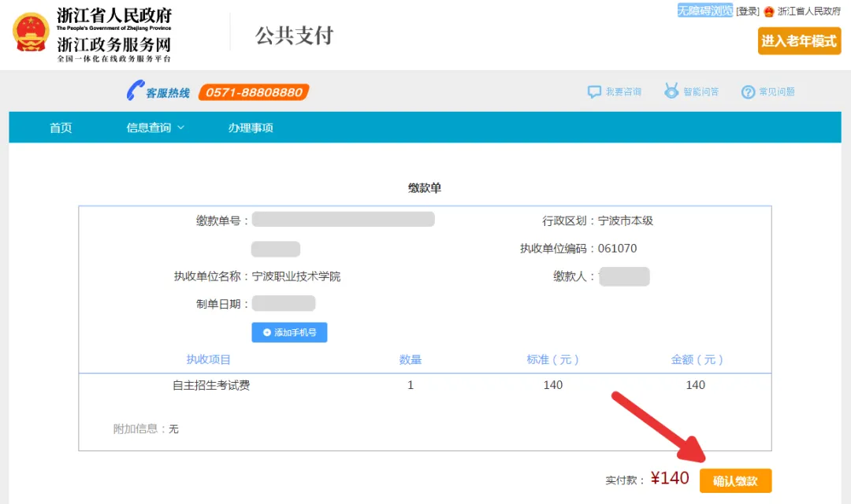851x504 pixels.
Task: Go to 首页 in the navigation bar
Action: click(x=61, y=128)
